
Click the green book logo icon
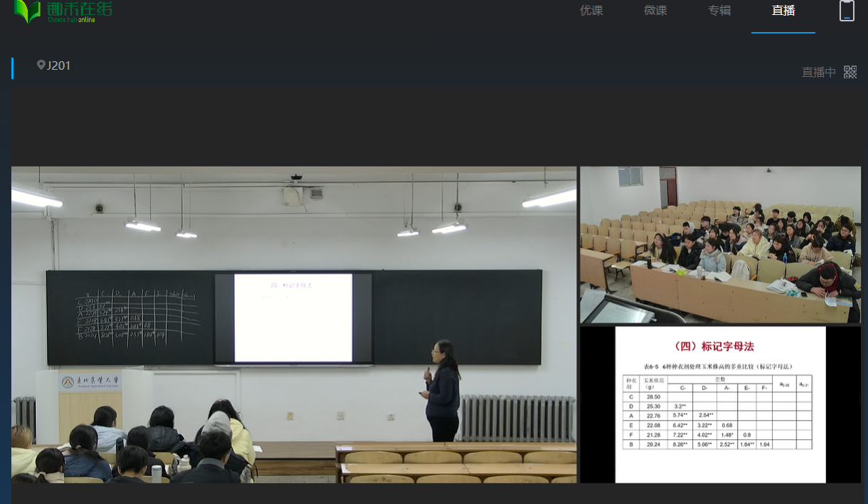[x=27, y=11]
